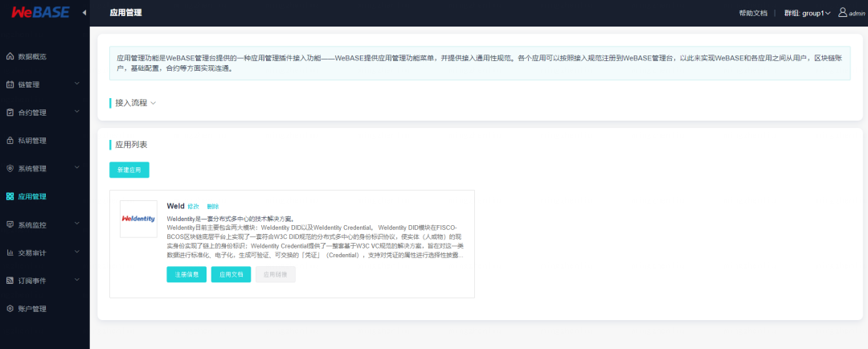Click the 注册信息 button
Viewport: 868px width, 349px height.
coord(186,274)
